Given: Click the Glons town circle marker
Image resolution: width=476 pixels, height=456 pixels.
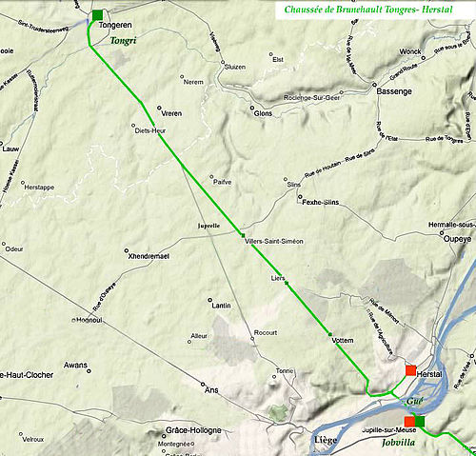Looking at the screenshot, I should [x=252, y=108].
